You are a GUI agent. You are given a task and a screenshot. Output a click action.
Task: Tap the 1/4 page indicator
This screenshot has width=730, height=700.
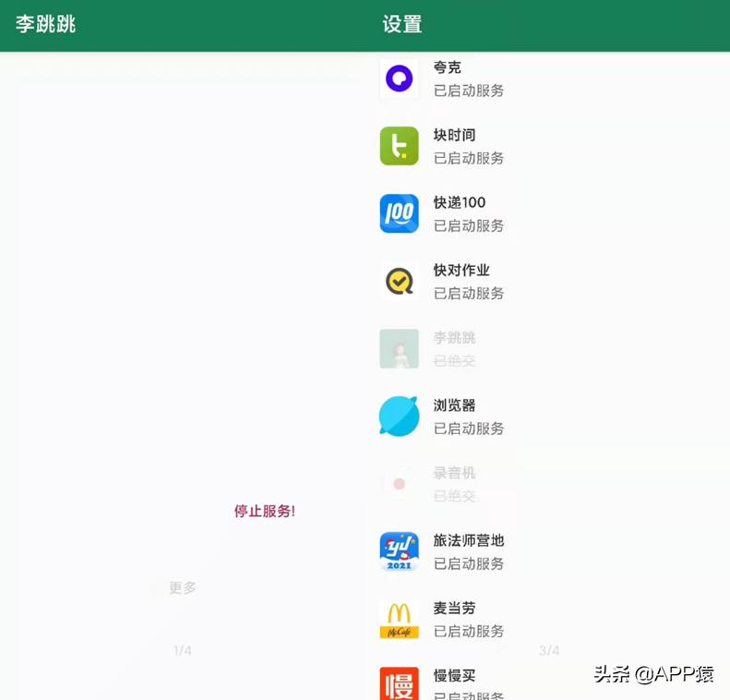[x=183, y=650]
